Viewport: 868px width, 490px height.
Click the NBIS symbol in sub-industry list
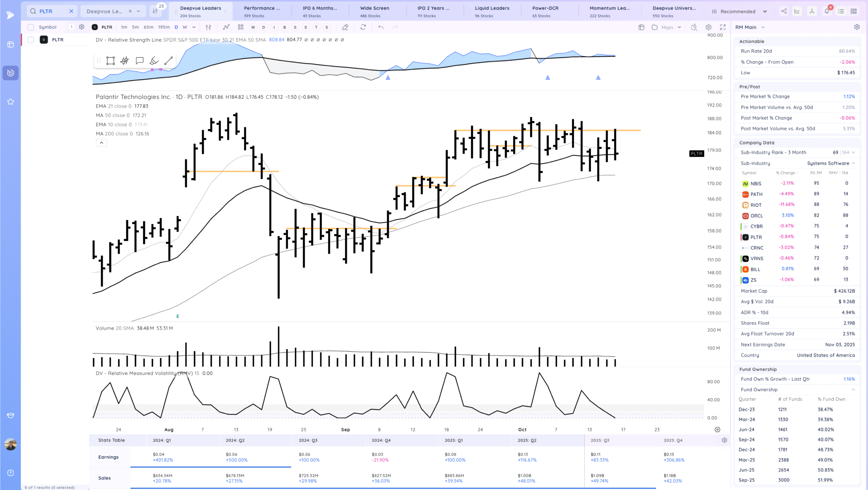coord(756,183)
